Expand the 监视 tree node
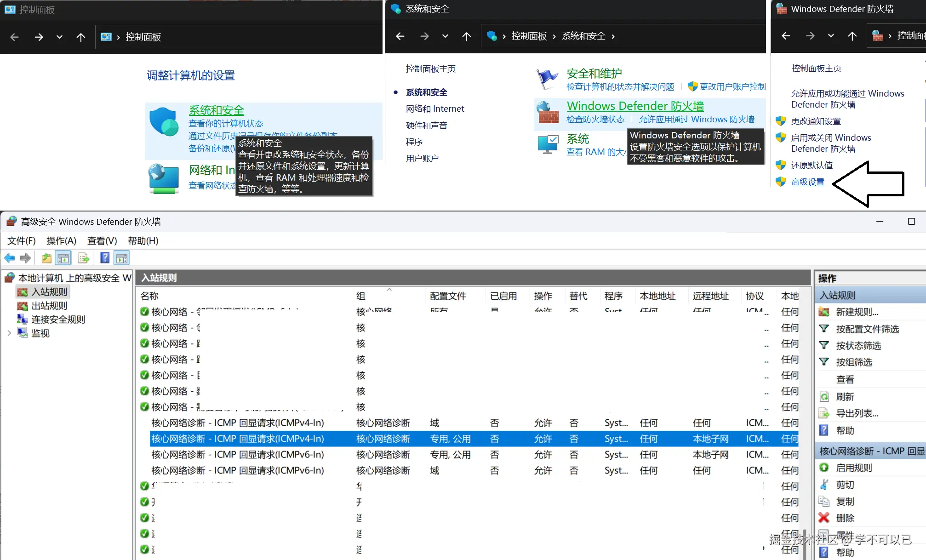 tap(9, 333)
